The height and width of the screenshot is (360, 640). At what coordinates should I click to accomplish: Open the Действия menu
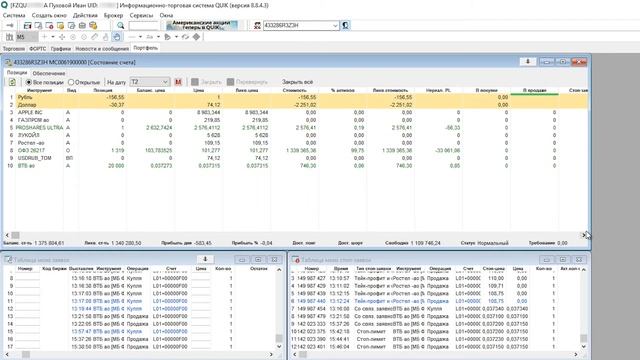(85, 15)
